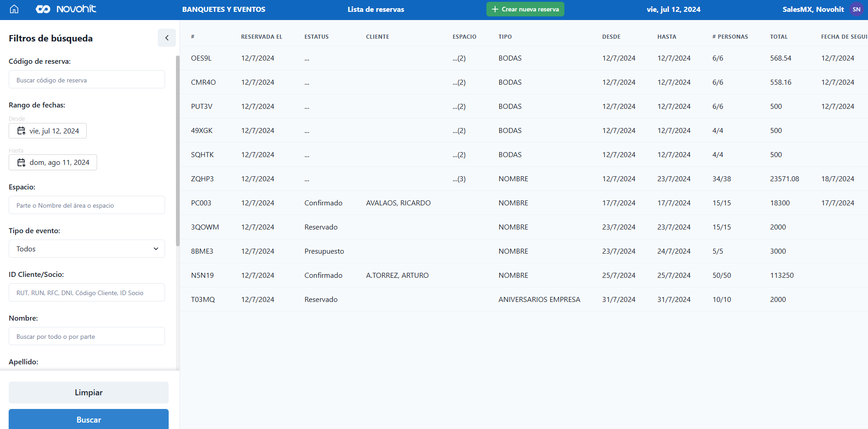Click the Buscar button
The width and height of the screenshot is (868, 429).
pyautogui.click(x=88, y=419)
